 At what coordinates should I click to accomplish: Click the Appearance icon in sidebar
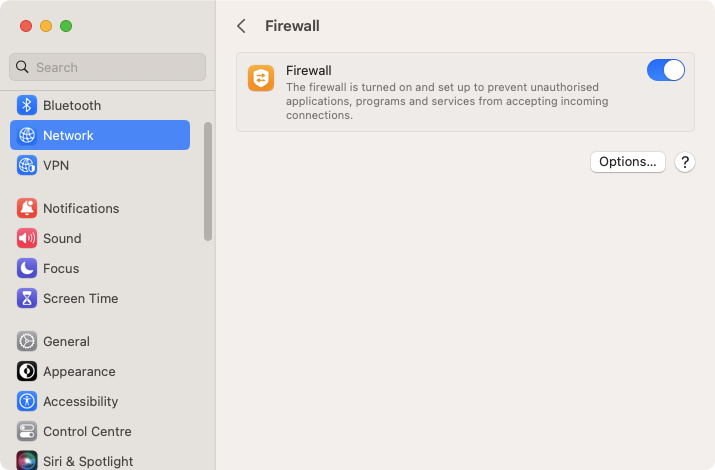27,372
